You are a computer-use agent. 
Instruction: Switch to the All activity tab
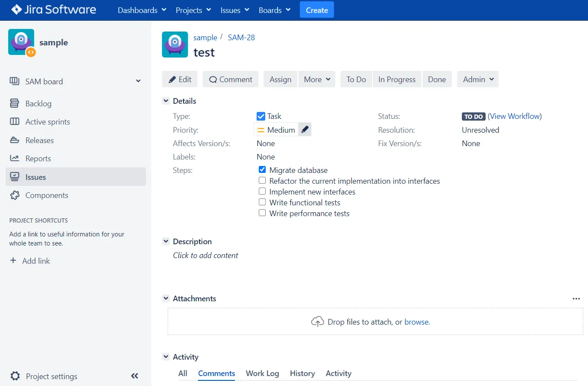tap(183, 373)
